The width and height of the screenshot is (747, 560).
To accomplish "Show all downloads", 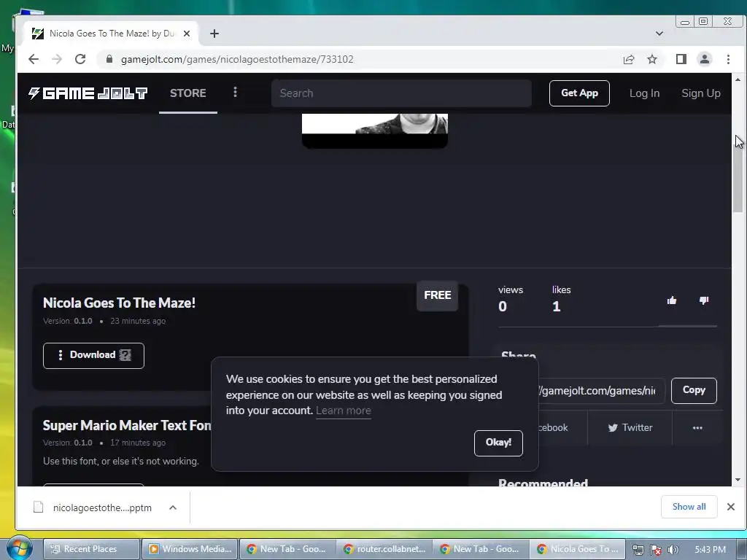I will (x=689, y=507).
